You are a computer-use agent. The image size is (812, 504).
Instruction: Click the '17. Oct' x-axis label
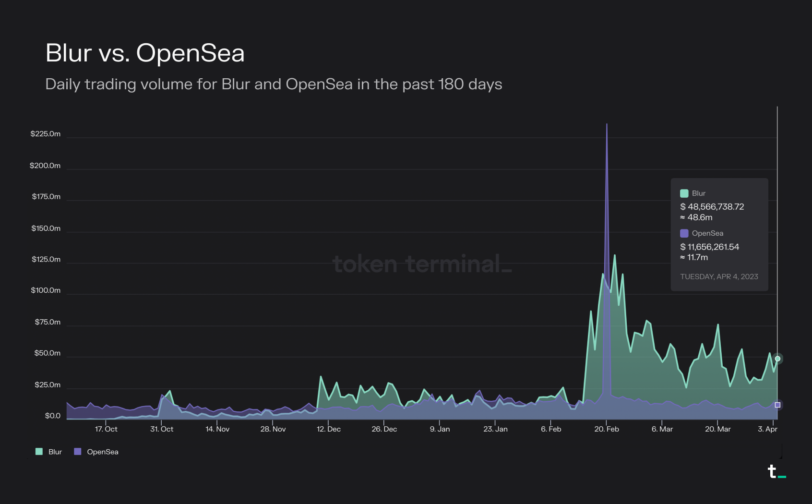click(x=106, y=429)
